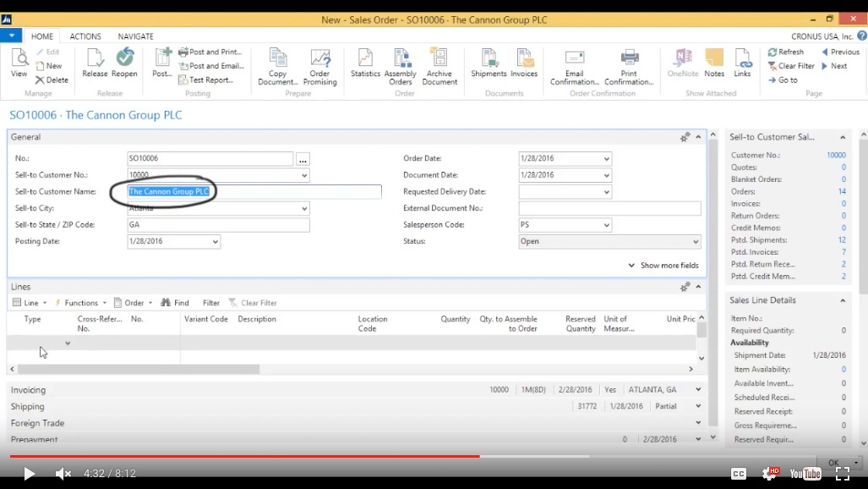Play the video

pos(29,474)
